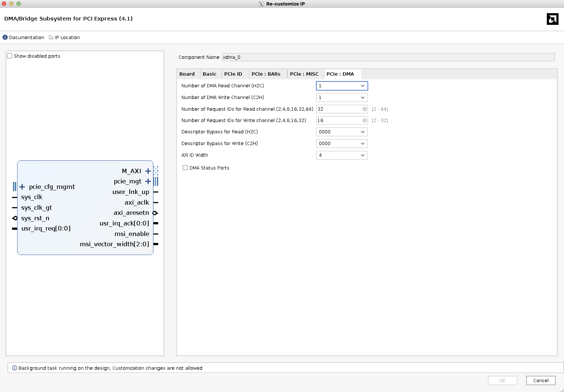The width and height of the screenshot is (564, 392).
Task: Open Descriptor Bypass for Read dropdown
Action: (342, 132)
